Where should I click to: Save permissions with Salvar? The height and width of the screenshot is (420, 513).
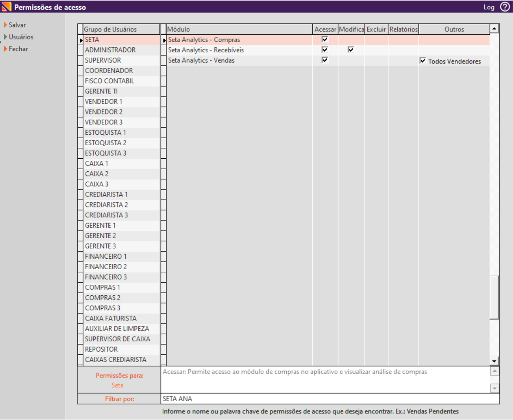coord(17,25)
